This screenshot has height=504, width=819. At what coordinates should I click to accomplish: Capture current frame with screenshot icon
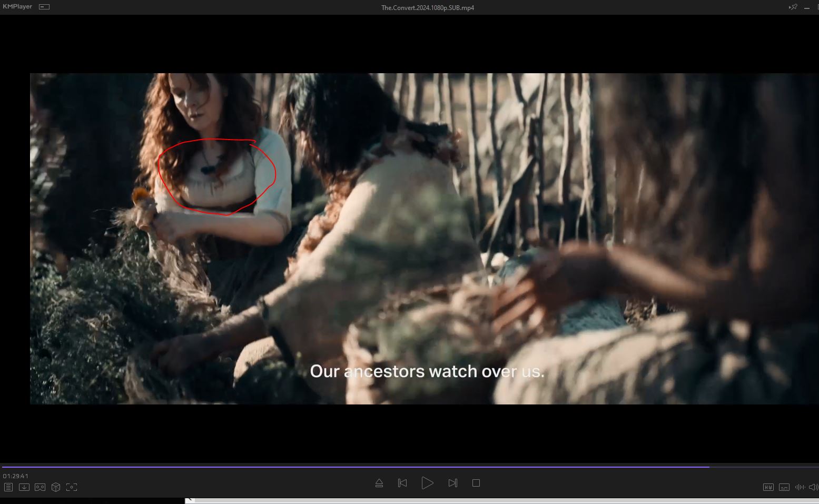pos(72,487)
